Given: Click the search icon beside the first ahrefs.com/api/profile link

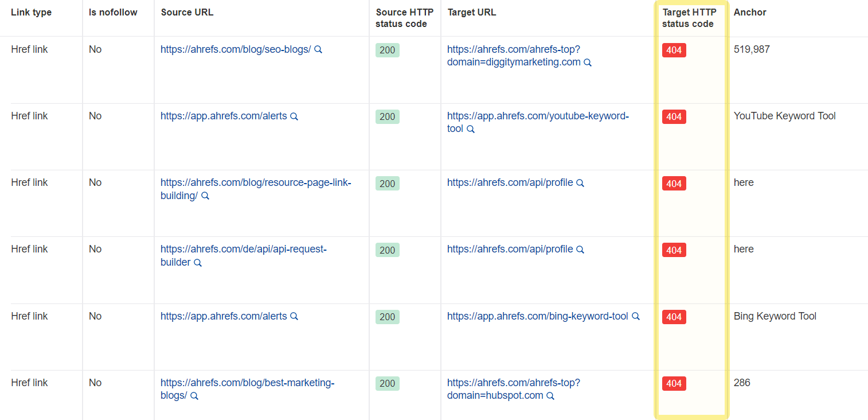Looking at the screenshot, I should tap(580, 182).
